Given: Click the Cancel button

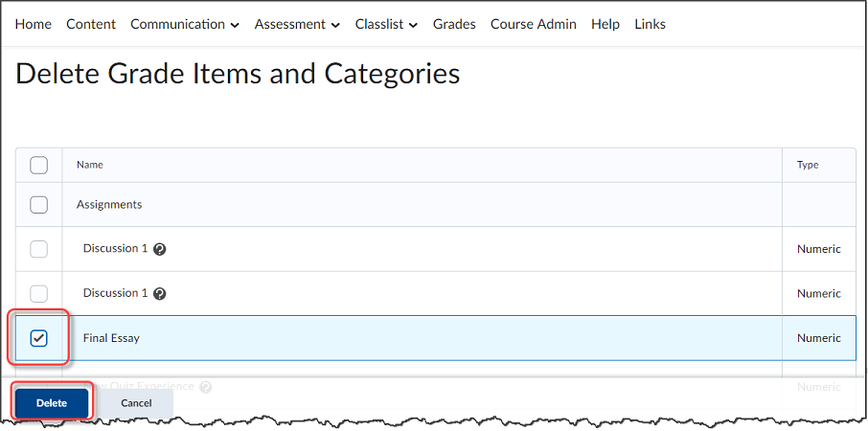Looking at the screenshot, I should [x=136, y=403].
